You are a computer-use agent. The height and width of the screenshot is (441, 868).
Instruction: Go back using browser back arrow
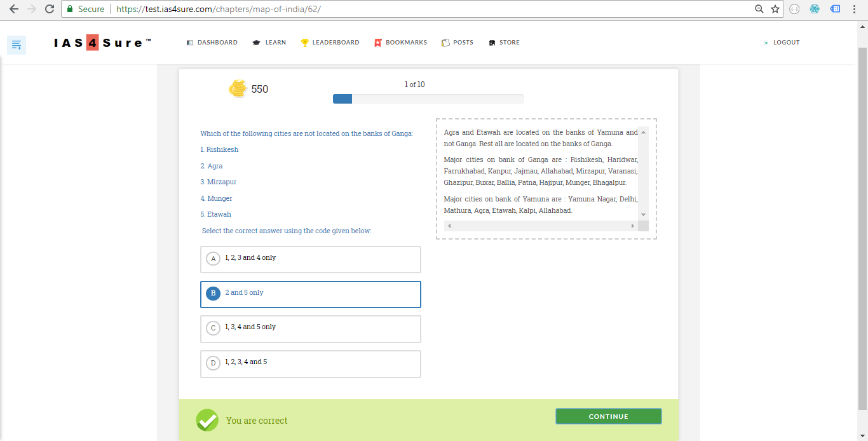pyautogui.click(x=14, y=9)
